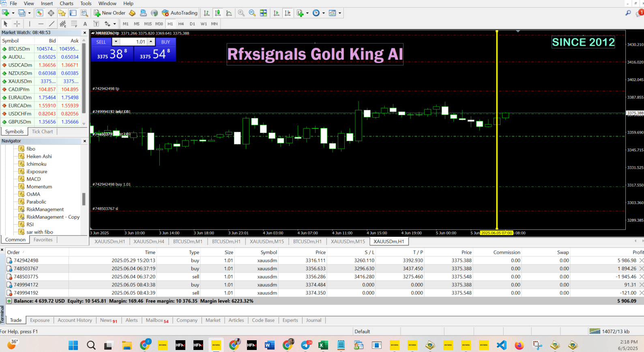Open the search magnifier icon top right

click(x=628, y=13)
